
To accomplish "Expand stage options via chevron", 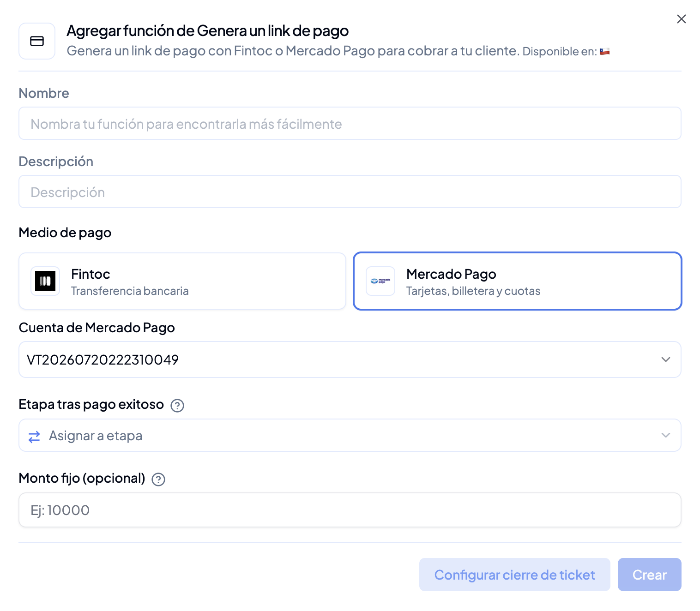I will [x=665, y=435].
